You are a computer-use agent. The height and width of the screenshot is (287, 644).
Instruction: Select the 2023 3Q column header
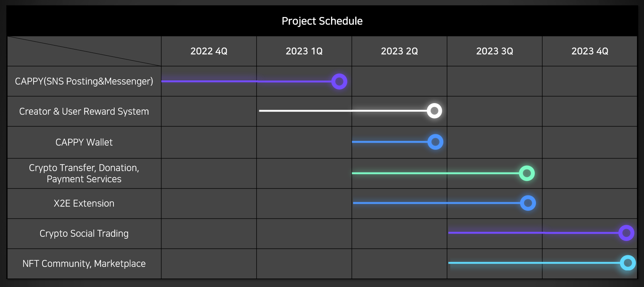tap(495, 51)
